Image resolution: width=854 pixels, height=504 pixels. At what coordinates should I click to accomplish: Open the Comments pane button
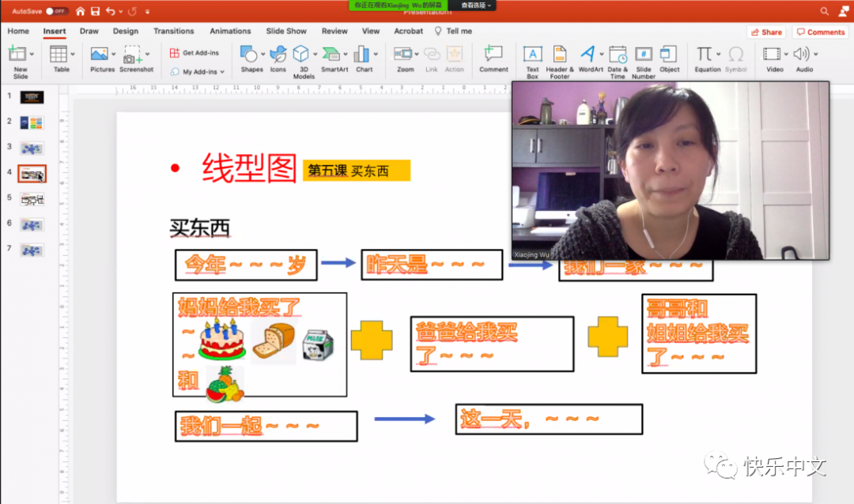[821, 32]
